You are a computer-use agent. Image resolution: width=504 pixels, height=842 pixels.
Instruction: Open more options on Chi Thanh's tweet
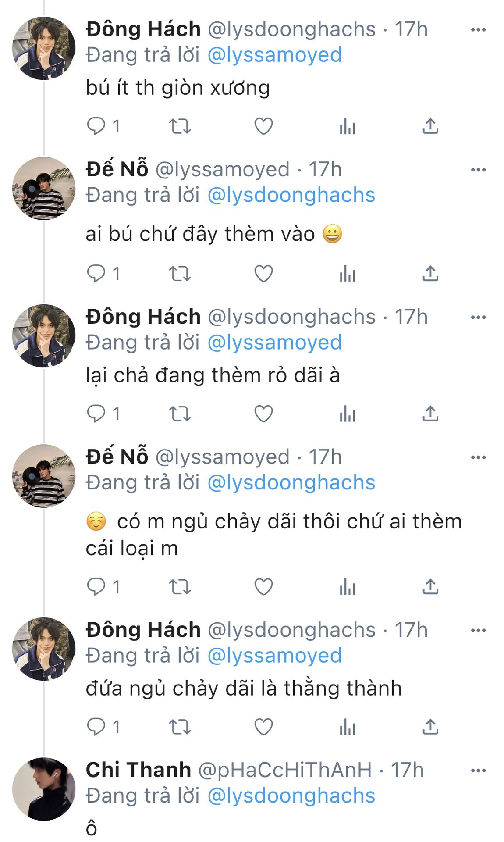click(478, 771)
